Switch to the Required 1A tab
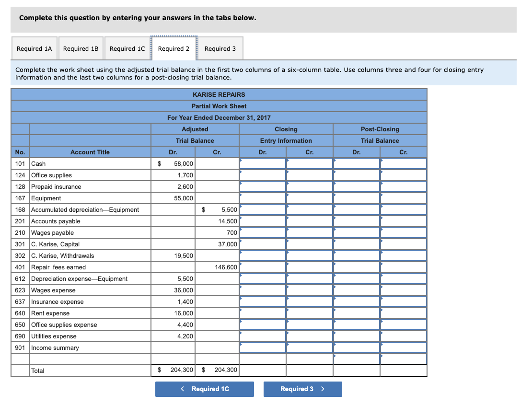The height and width of the screenshot is (417, 532). pyautogui.click(x=34, y=48)
